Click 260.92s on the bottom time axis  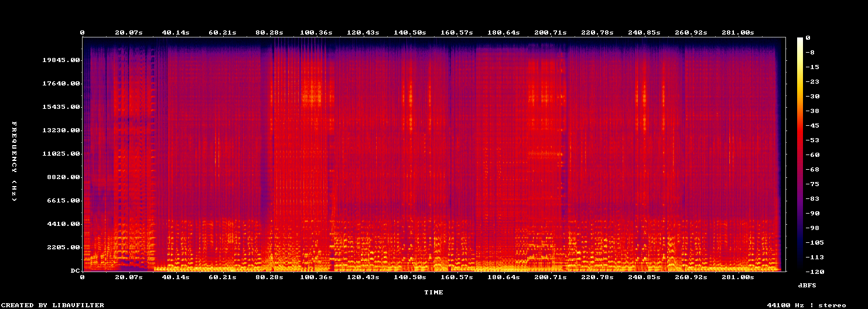(x=691, y=277)
